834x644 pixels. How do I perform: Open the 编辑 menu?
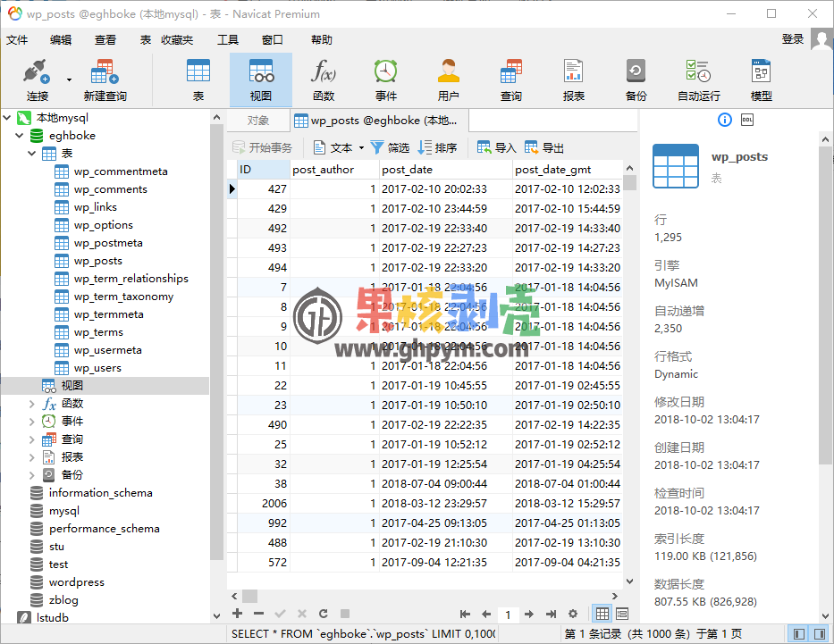point(61,40)
